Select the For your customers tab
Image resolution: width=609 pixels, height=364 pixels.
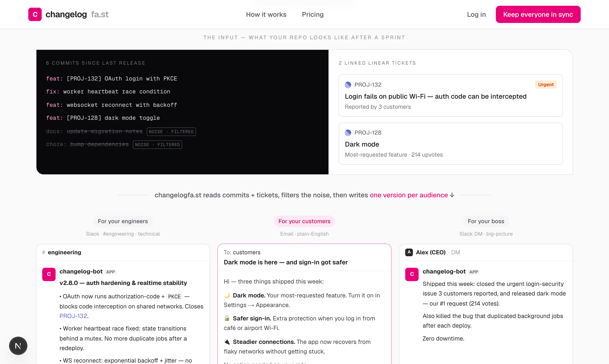tap(304, 221)
